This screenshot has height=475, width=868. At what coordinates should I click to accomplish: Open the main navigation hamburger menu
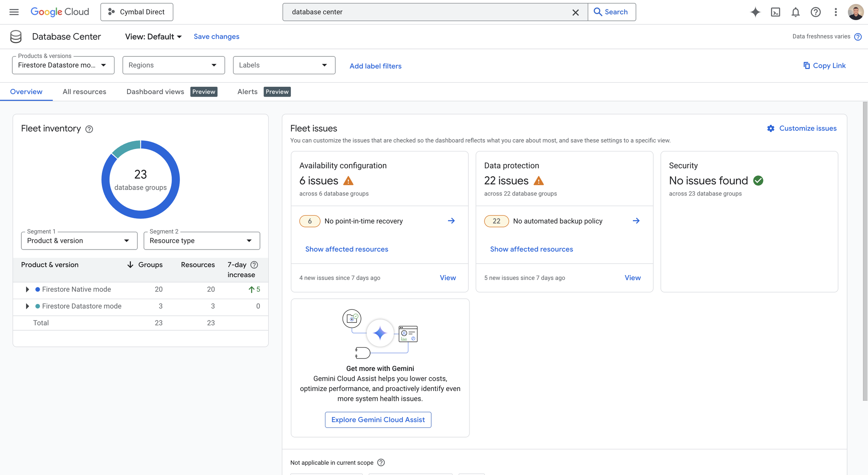(14, 12)
